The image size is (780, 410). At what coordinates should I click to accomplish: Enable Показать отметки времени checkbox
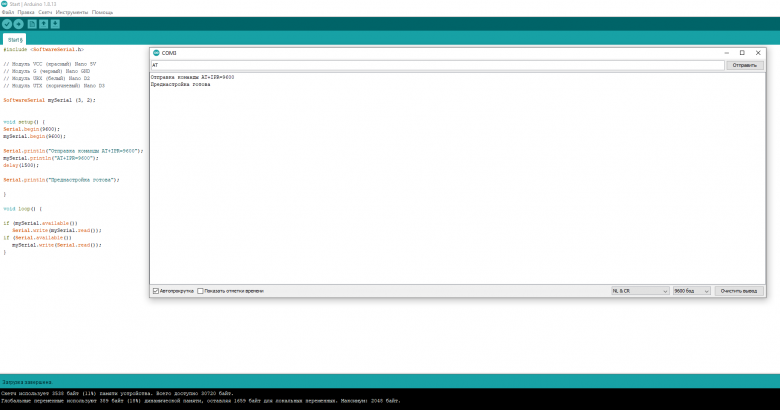coord(200,290)
